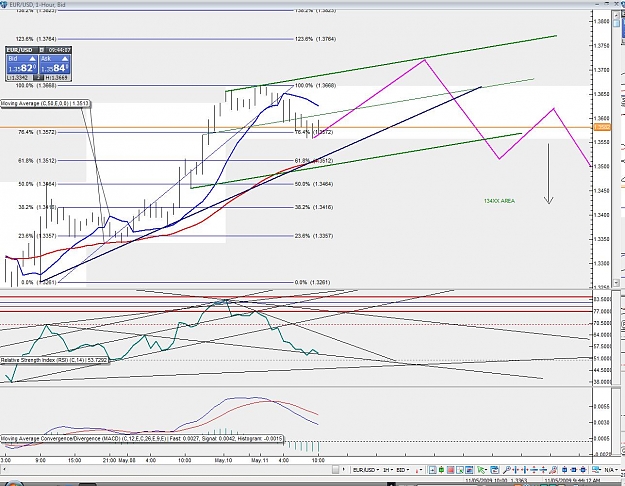Click the 'H:1.3669' high value in rate widget
The image size is (625, 486).
click(x=57, y=78)
